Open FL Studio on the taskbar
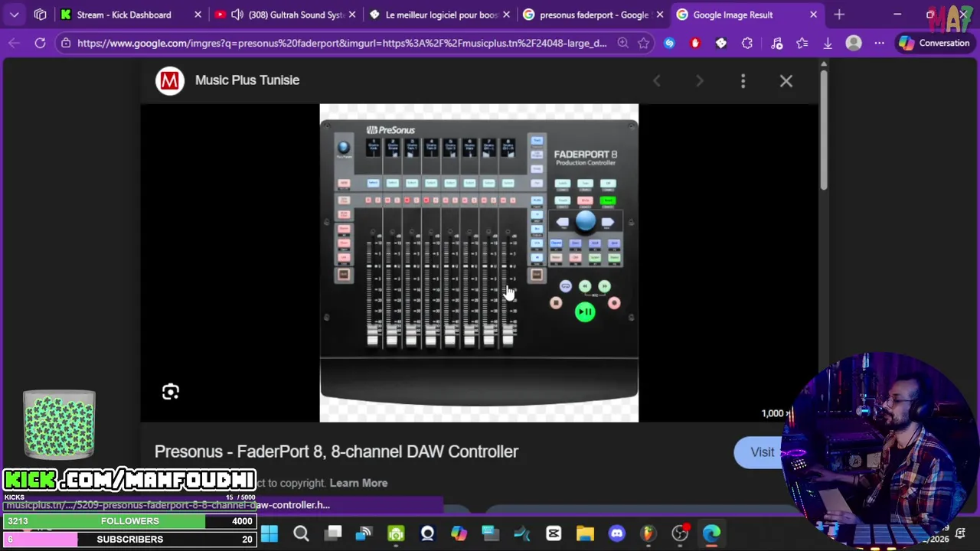Image resolution: width=980 pixels, height=551 pixels. click(x=648, y=533)
